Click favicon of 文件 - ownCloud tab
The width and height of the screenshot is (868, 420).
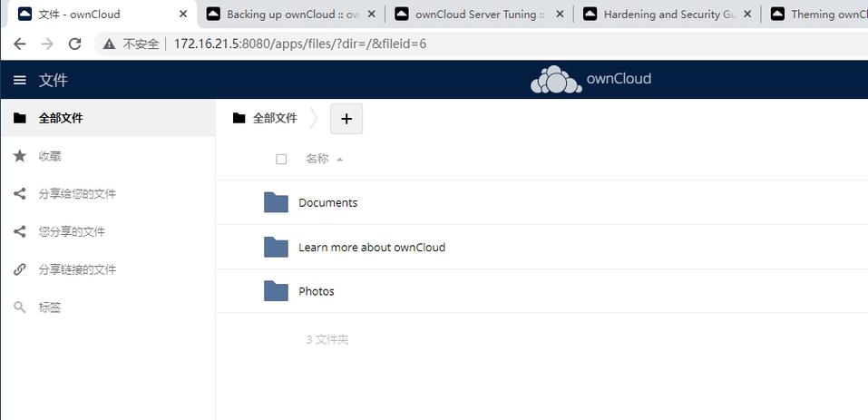tap(24, 14)
